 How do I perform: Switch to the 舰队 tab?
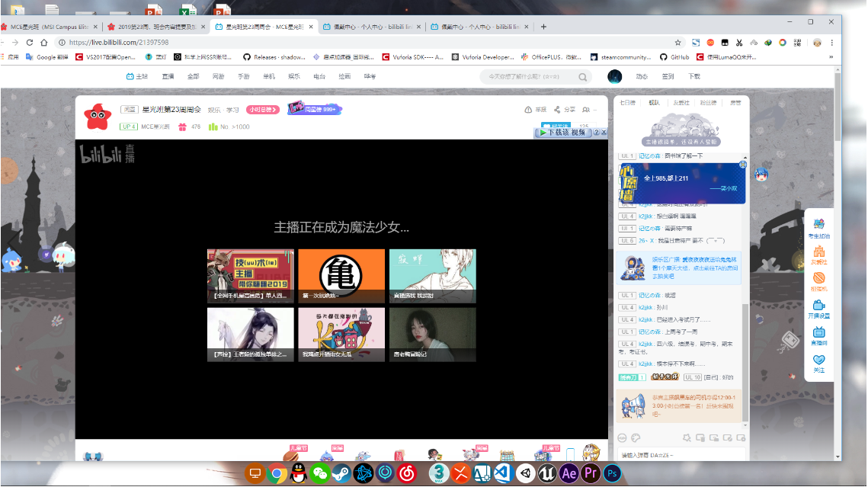click(x=655, y=103)
